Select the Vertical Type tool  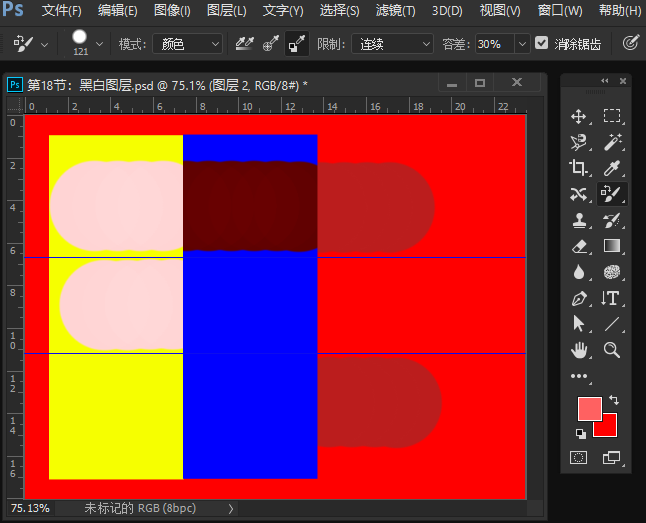[x=612, y=298]
